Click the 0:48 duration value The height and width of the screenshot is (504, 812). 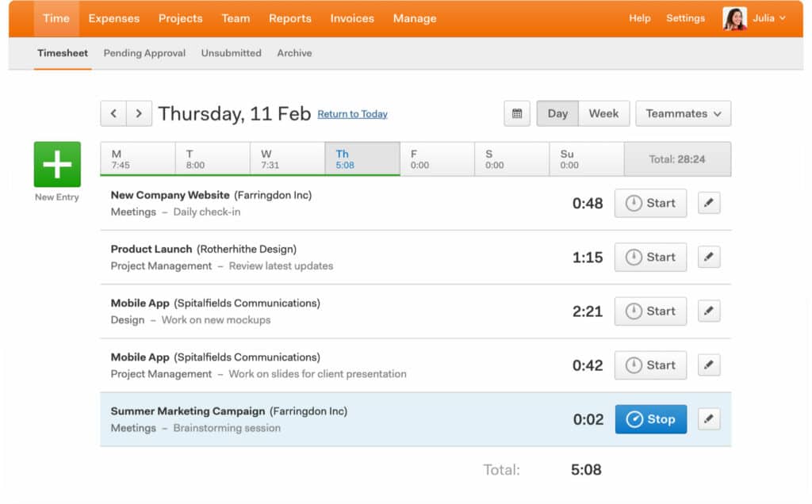(588, 203)
